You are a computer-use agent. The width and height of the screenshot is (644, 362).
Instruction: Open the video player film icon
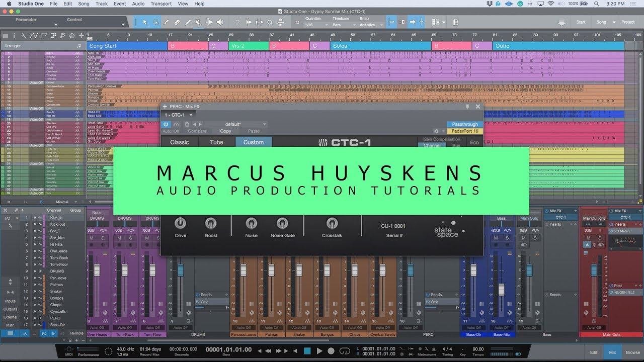pyautogui.click(x=455, y=22)
